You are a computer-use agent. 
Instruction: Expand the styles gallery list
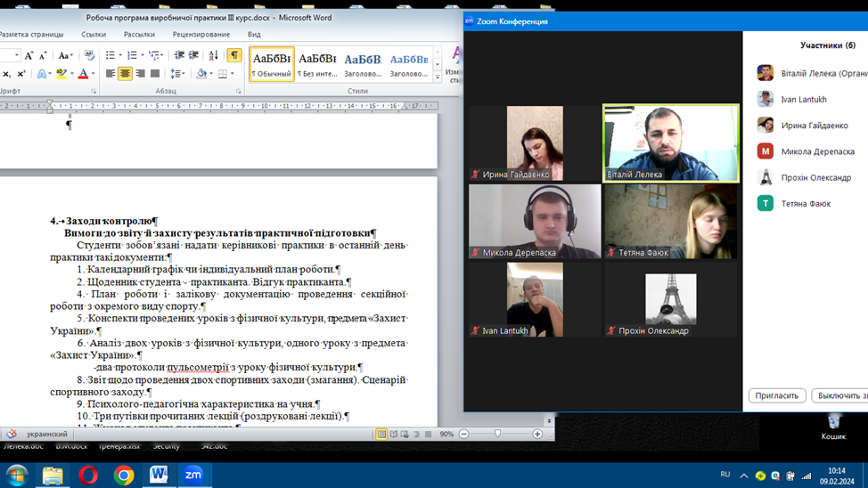[x=438, y=77]
